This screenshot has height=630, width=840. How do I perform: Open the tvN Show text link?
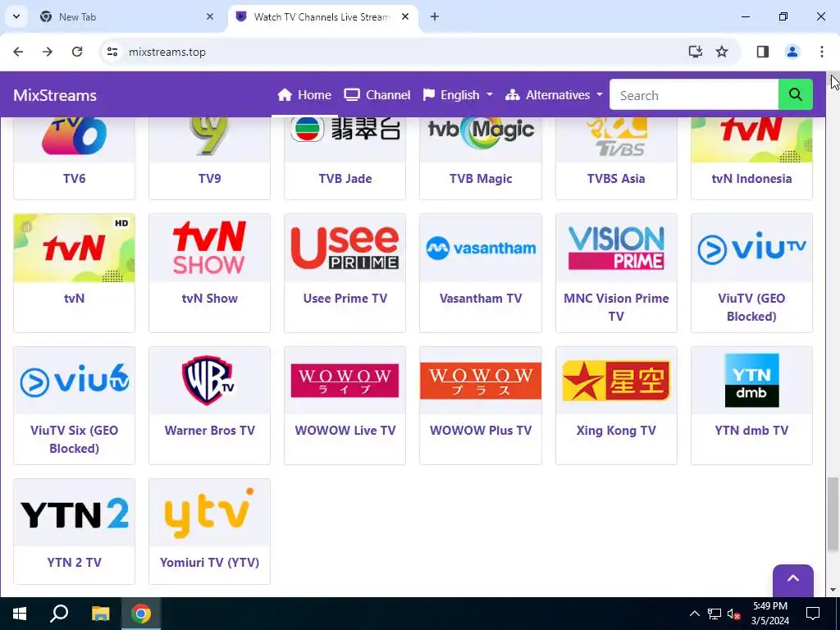(x=209, y=299)
